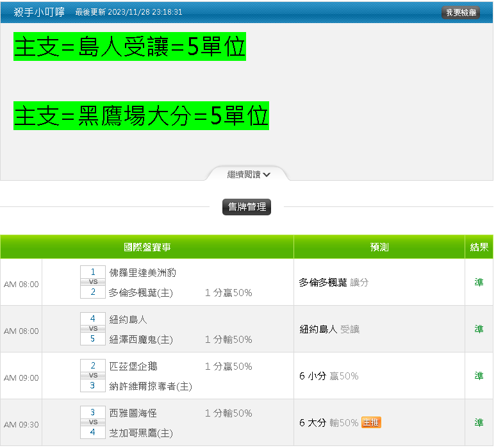Select the 國際盤賽事 column header
This screenshot has height=448, width=496.
click(x=147, y=247)
